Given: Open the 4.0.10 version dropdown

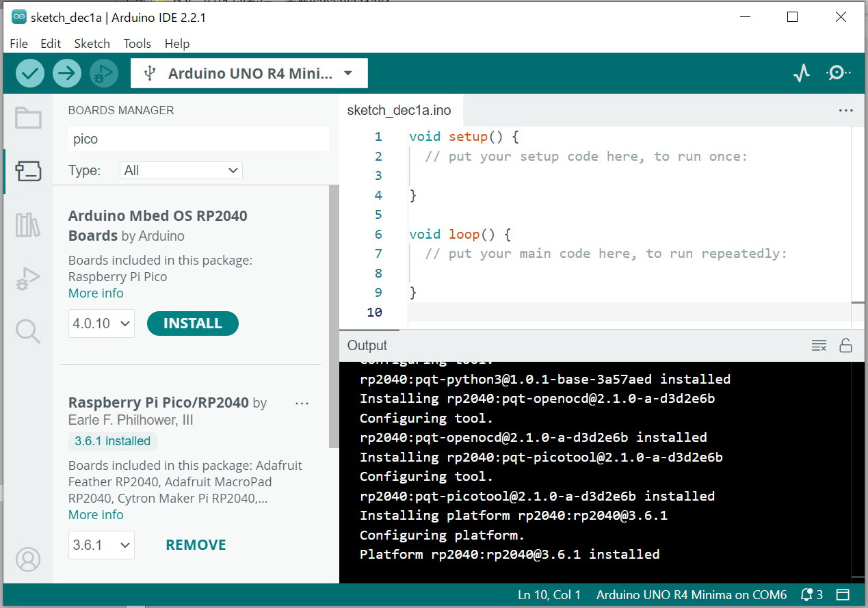Looking at the screenshot, I should 101,323.
